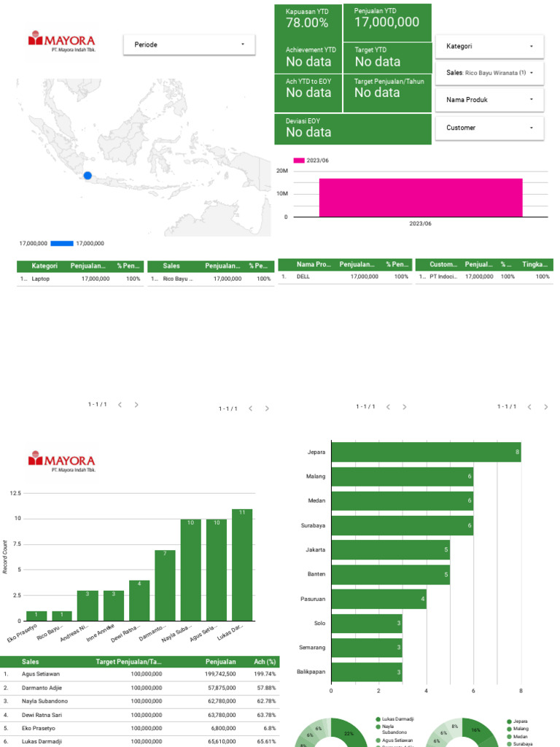Go to previous page of Nama Produk table
560x747 pixels.
pos(388,407)
